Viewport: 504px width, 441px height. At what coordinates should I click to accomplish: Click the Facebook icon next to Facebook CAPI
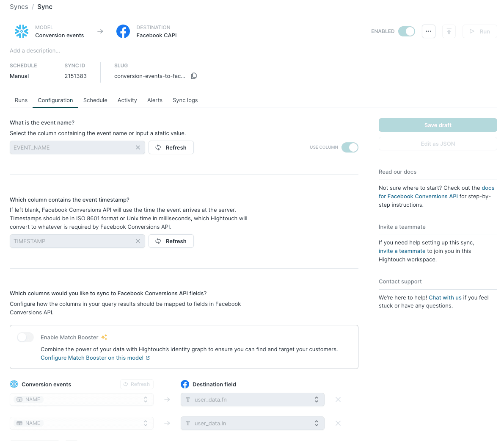(x=123, y=31)
